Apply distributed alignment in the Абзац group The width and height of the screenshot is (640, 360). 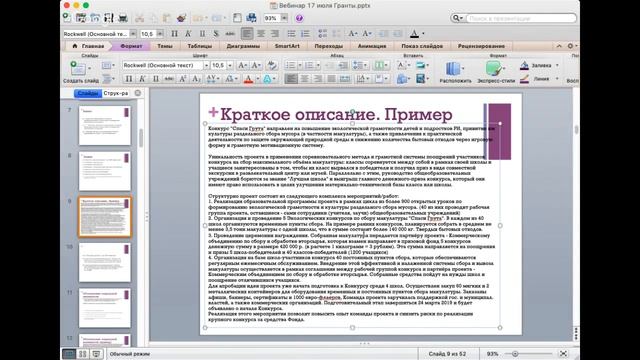coord(345,78)
